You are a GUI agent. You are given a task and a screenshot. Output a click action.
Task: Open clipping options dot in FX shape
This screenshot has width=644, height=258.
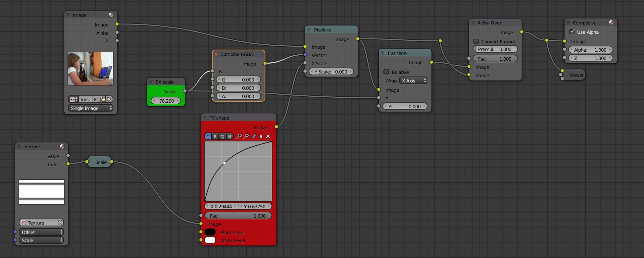[x=261, y=136]
